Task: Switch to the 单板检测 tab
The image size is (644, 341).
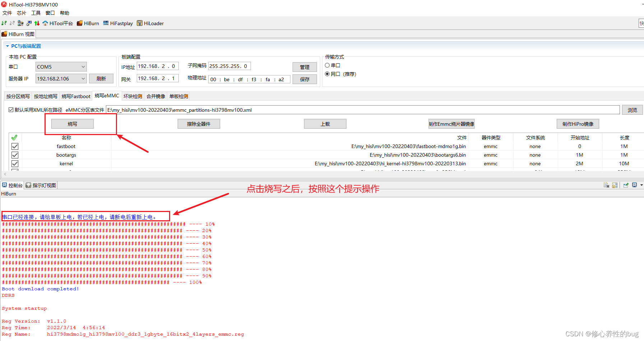Action: click(179, 96)
